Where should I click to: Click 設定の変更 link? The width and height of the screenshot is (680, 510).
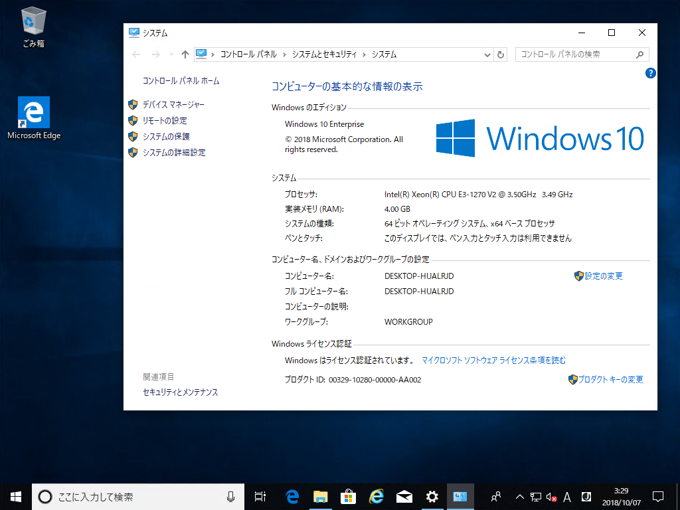click(x=603, y=276)
